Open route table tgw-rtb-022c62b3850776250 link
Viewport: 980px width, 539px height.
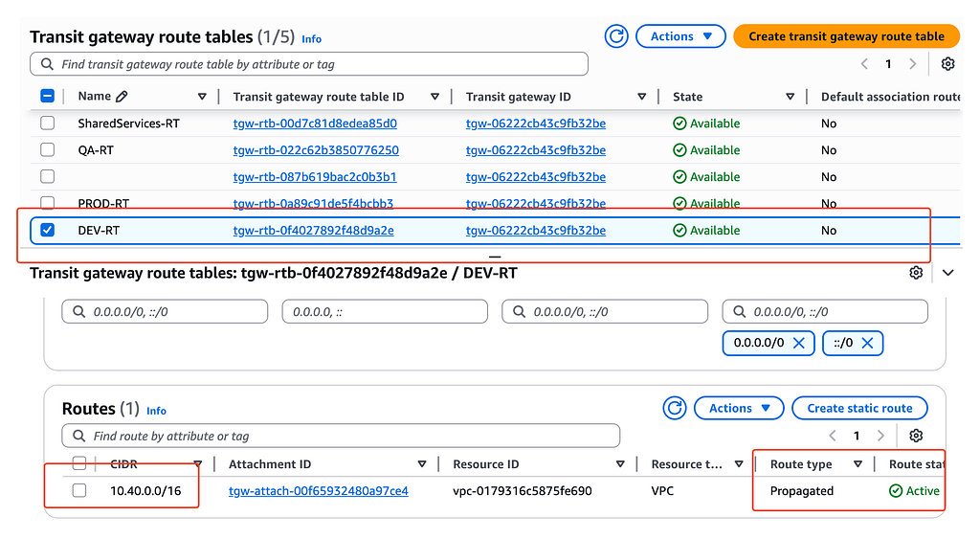click(316, 150)
